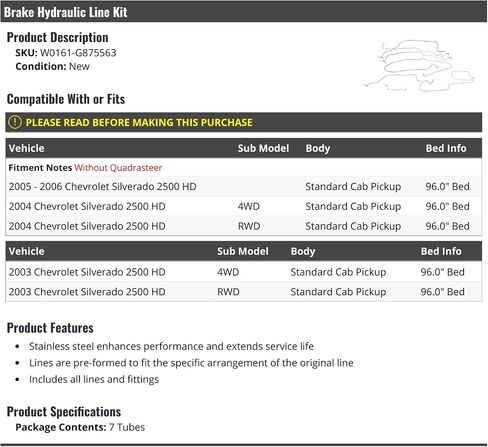The width and height of the screenshot is (488, 447).
Task: Select the 2005 - 2006 Chevrolet Silverado 2500 HD row
Action: click(x=244, y=186)
